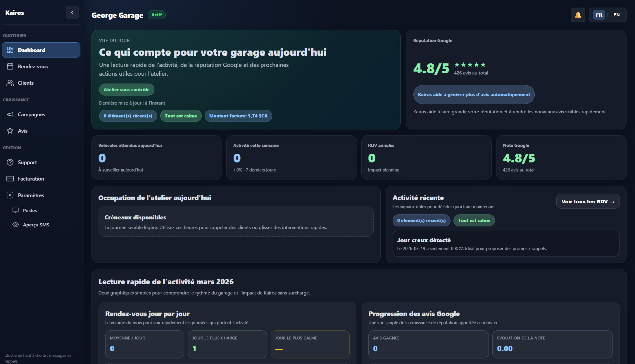Click Kairos aide à générer plus d'avis
The height and width of the screenshot is (364, 635).
click(474, 94)
